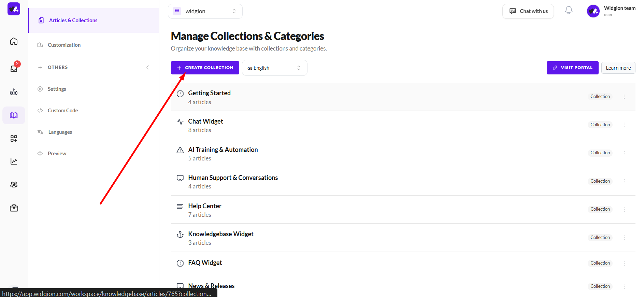Open the notification bell
This screenshot has width=644, height=297.
tap(569, 11)
